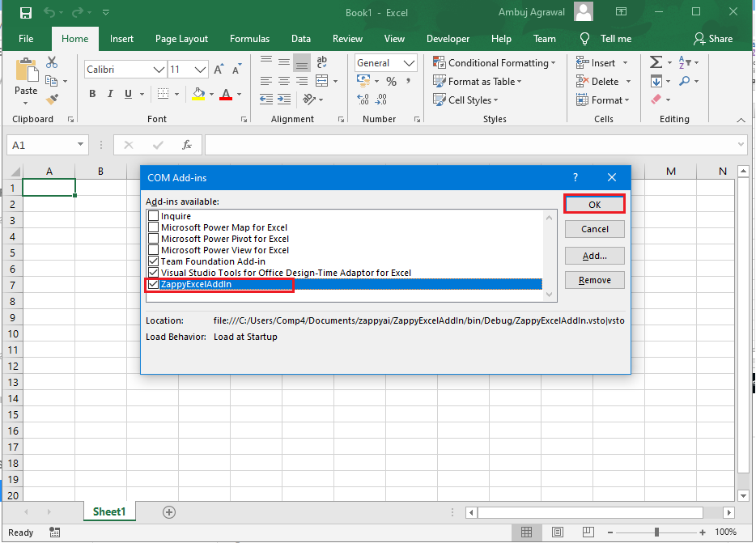
Task: Toggle Bold formatting in Font group
Action: [x=92, y=94]
